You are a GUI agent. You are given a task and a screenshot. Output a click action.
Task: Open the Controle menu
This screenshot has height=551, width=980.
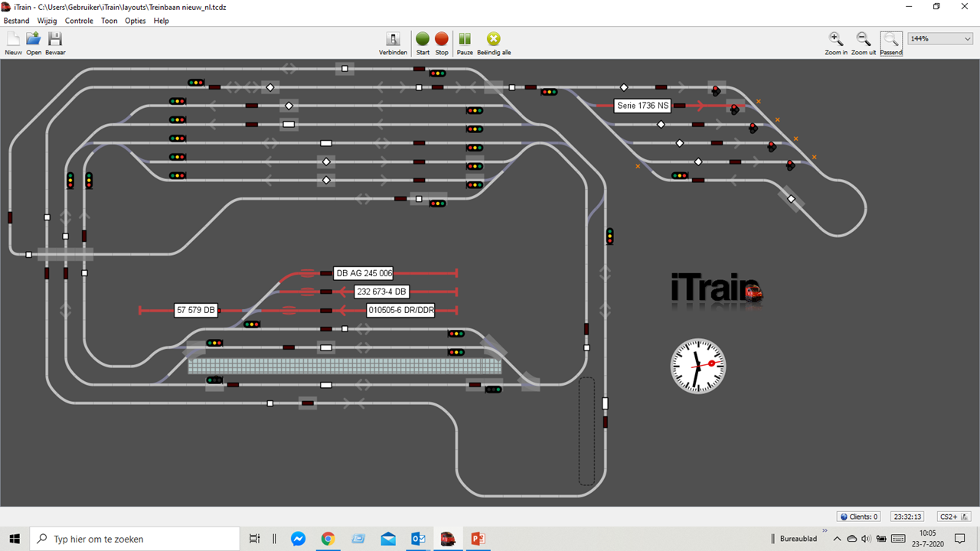coord(79,21)
